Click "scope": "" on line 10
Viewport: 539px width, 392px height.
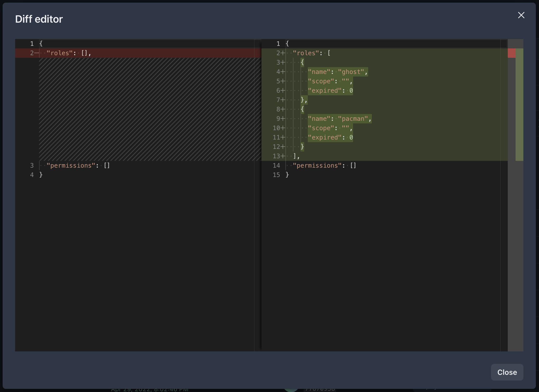[330, 128]
